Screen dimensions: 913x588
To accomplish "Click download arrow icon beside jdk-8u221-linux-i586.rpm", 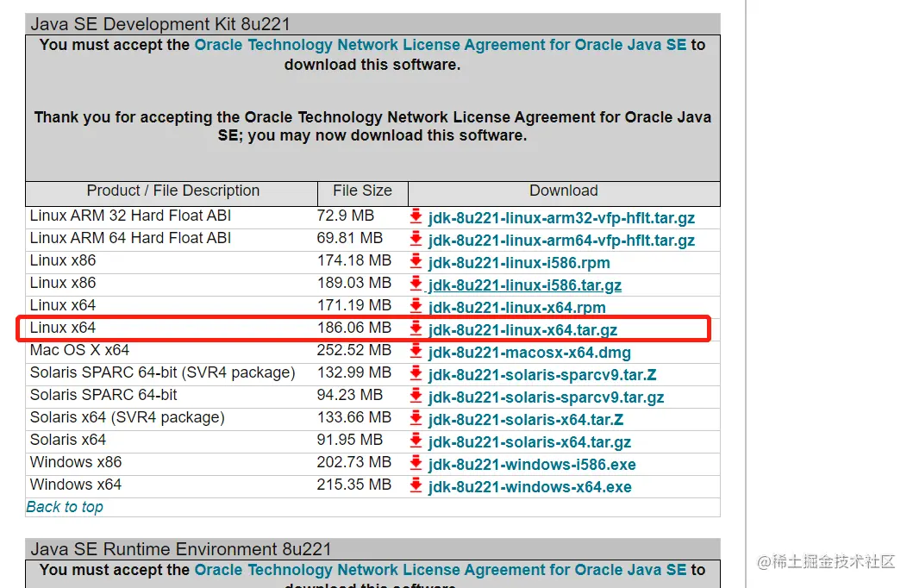I will (416, 261).
